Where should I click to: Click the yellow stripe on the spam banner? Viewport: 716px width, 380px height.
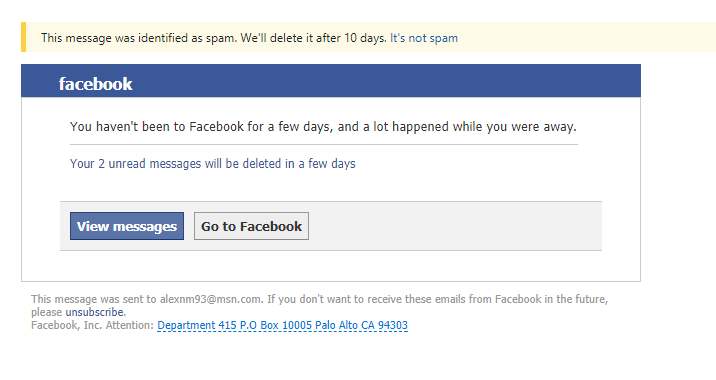tap(23, 37)
